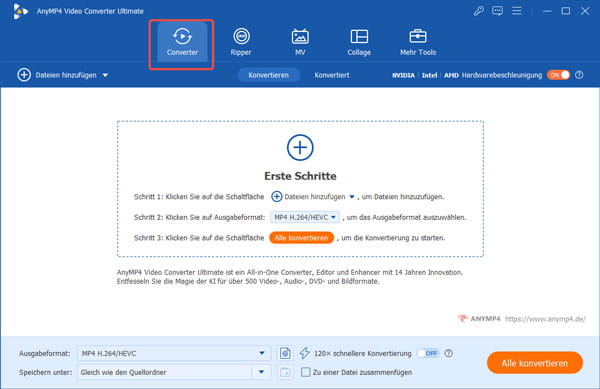
Task: Click Dateien hinzufügen plus icon in Schritt 1
Action: [276, 197]
